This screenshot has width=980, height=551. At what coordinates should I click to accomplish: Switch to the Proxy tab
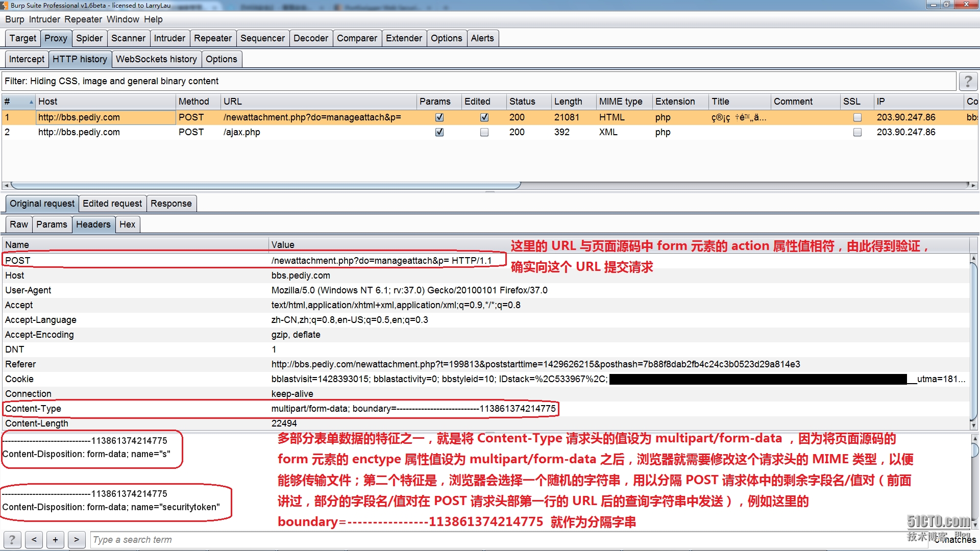point(56,38)
